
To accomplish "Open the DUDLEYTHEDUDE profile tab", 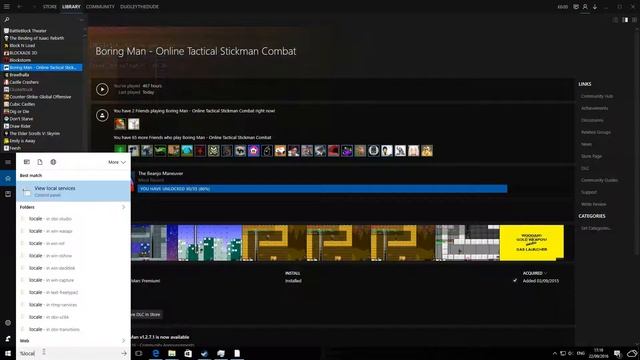I will 139,7.
